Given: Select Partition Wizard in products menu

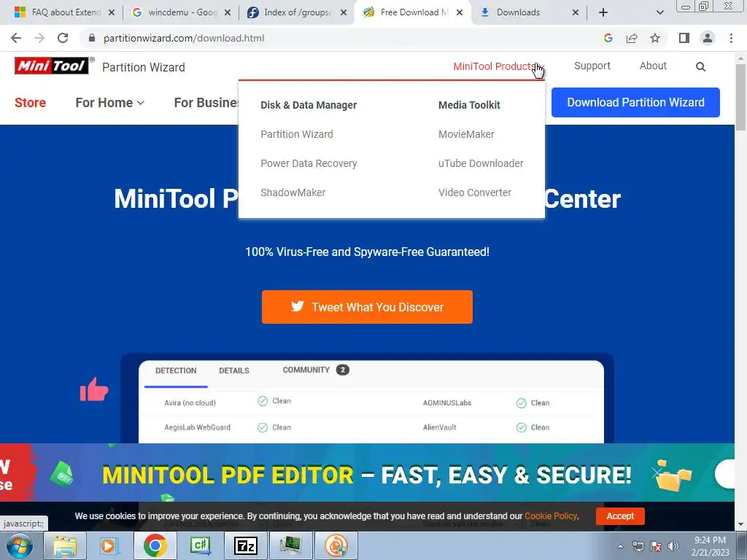Looking at the screenshot, I should [297, 134].
